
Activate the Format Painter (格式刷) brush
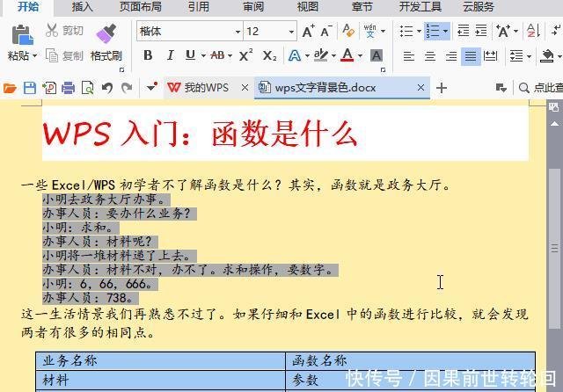pyautogui.click(x=106, y=33)
